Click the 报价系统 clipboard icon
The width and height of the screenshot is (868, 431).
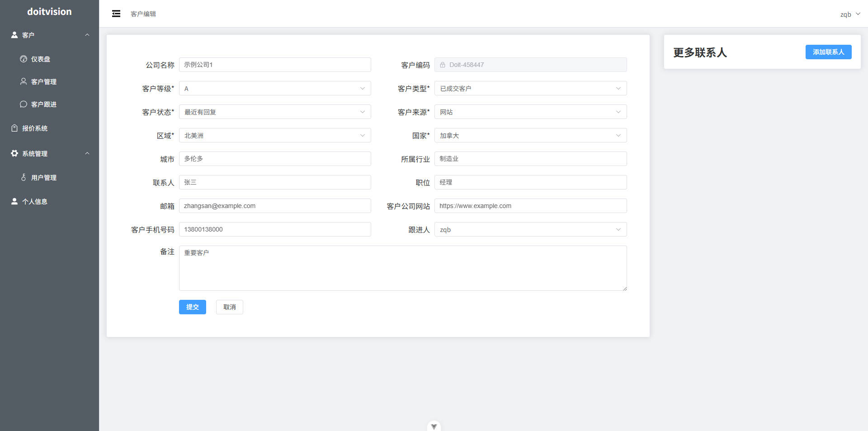14,128
